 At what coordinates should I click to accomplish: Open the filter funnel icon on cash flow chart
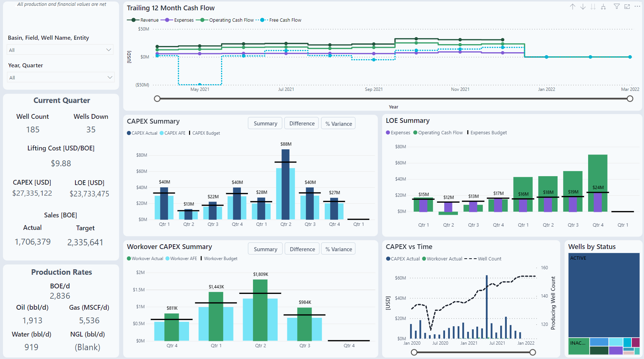tap(617, 7)
